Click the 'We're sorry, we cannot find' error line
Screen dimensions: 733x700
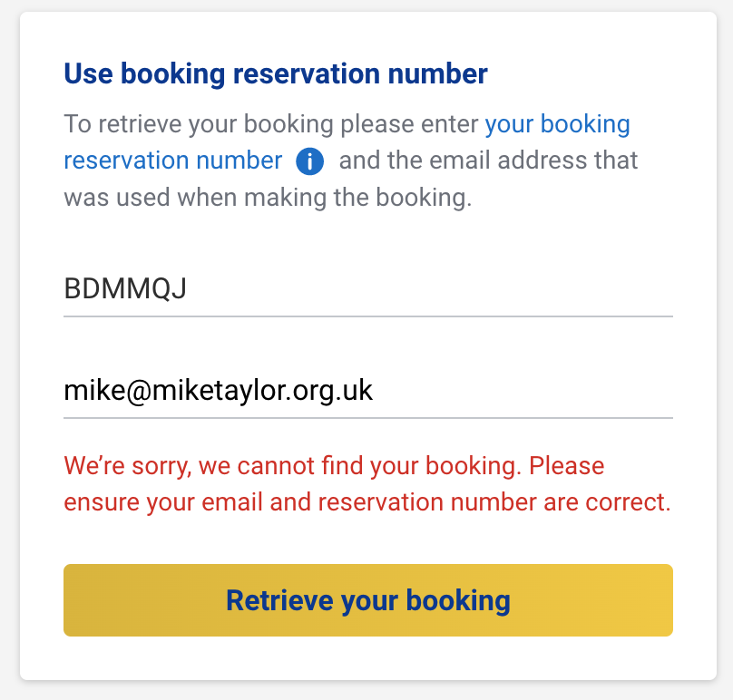(334, 466)
